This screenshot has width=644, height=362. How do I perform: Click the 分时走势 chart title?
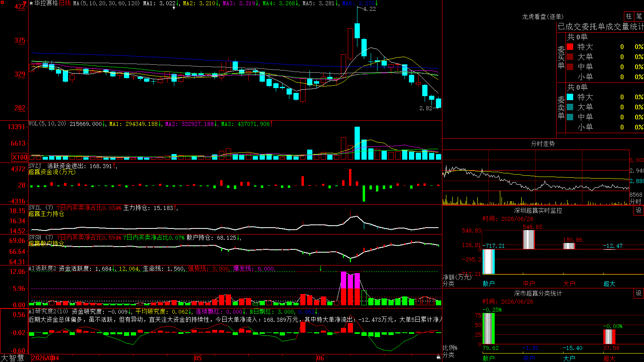tap(543, 144)
